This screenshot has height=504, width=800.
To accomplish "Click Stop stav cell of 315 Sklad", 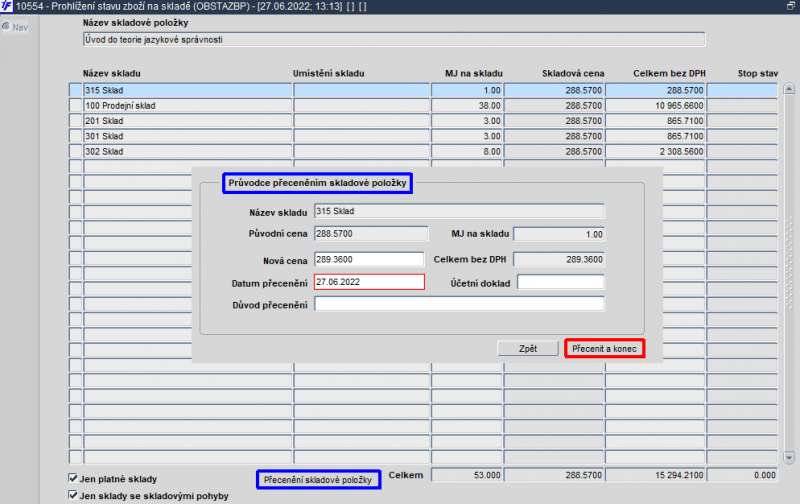I will point(742,90).
